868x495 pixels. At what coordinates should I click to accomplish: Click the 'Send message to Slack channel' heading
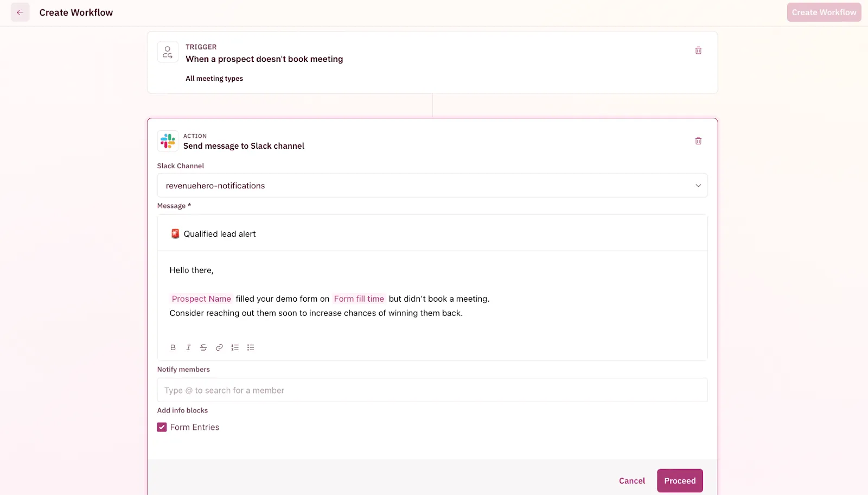coord(244,146)
